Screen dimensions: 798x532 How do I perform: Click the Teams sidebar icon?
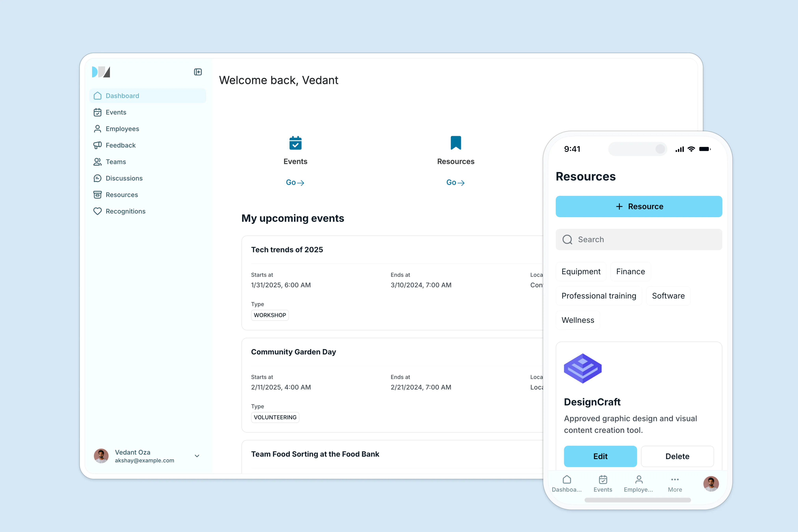point(97,162)
